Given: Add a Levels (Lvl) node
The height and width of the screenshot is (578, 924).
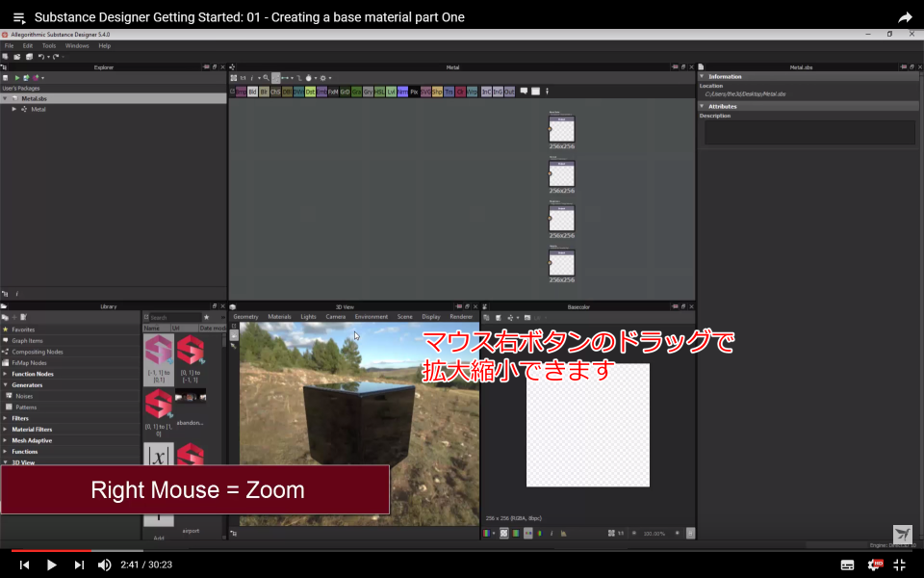Looking at the screenshot, I should click(392, 92).
